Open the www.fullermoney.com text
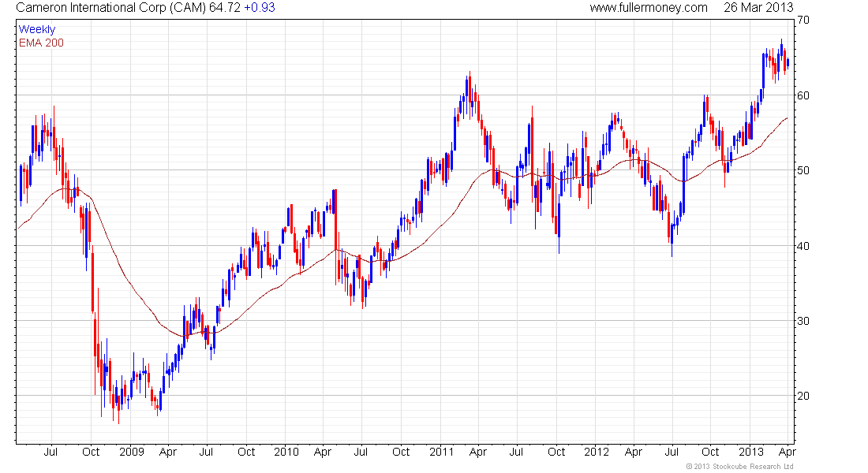Screen dimensions: 868x473 [x=648, y=8]
